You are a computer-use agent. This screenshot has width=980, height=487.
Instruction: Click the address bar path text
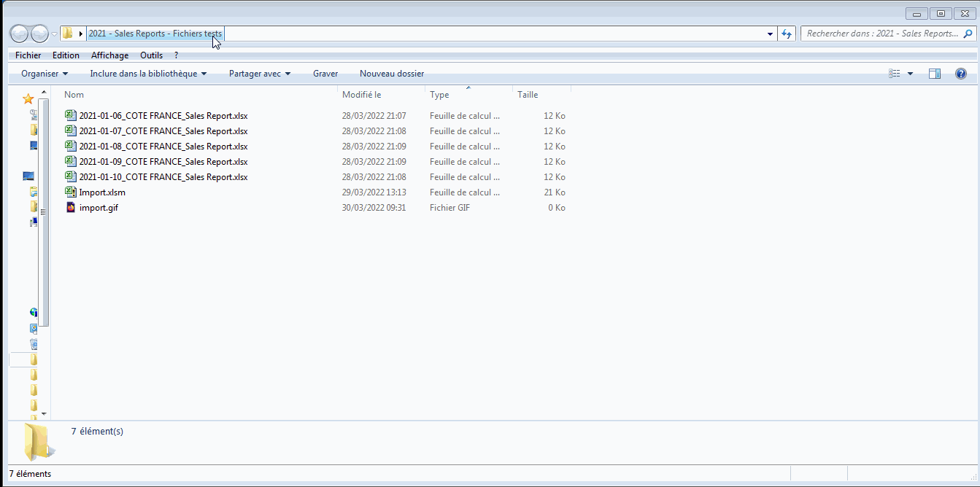pyautogui.click(x=155, y=34)
